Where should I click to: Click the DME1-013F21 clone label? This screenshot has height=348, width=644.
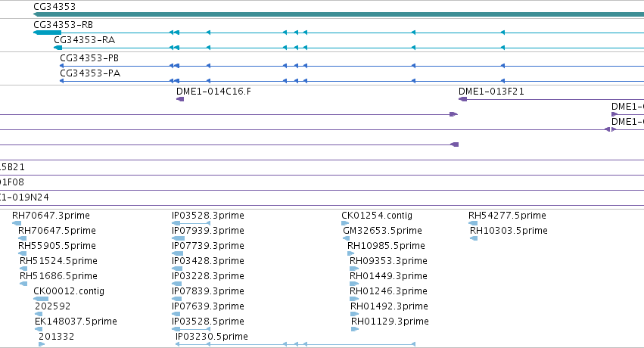[x=491, y=91]
